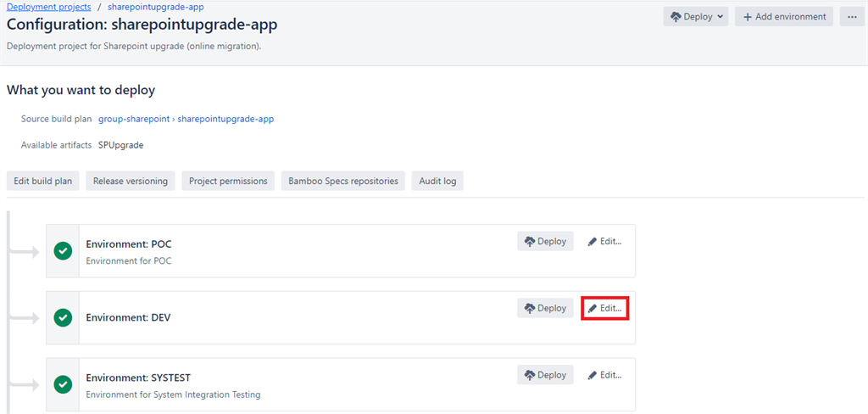Click 'Environment for System Integration Testing' description
This screenshot has height=414, width=868.
[173, 394]
